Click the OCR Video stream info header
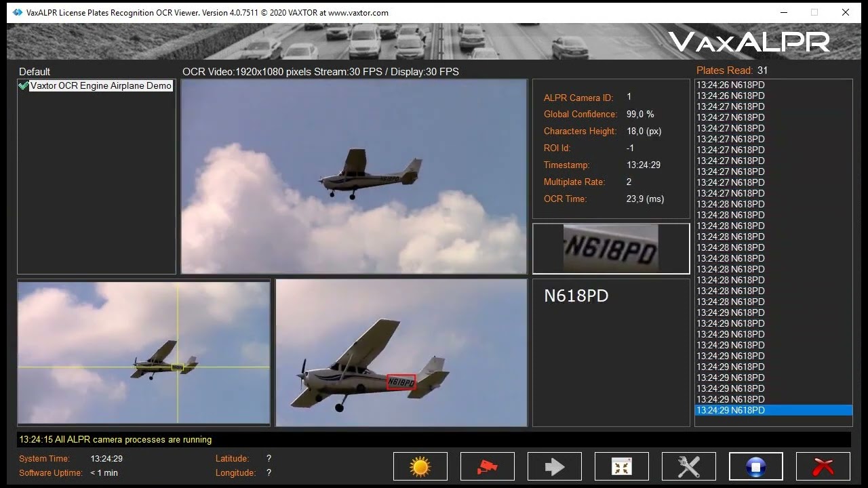Viewport: 868px width, 488px height. [x=321, y=72]
